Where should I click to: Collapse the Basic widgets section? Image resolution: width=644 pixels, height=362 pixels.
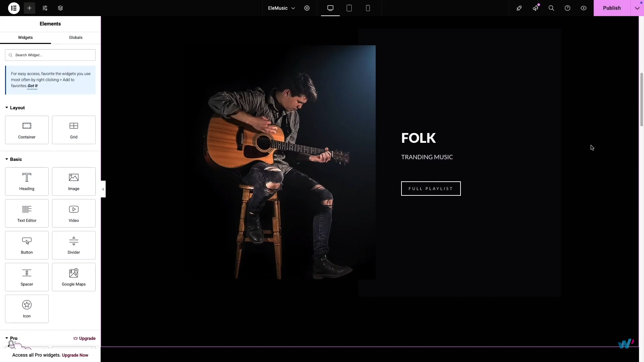(x=14, y=159)
